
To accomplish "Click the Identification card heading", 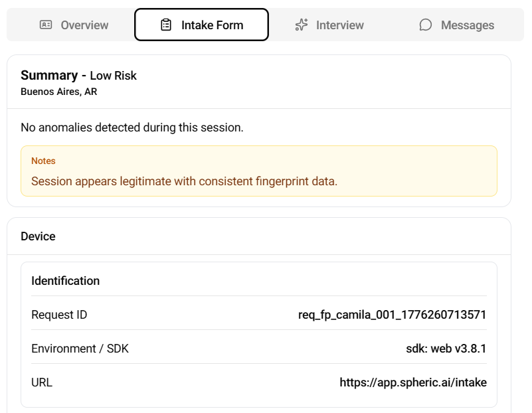I will click(x=65, y=281).
